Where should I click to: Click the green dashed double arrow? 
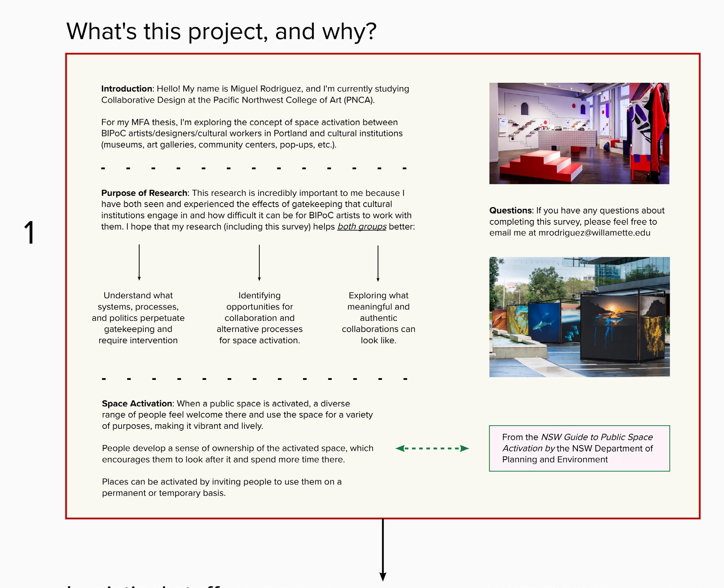(432, 448)
